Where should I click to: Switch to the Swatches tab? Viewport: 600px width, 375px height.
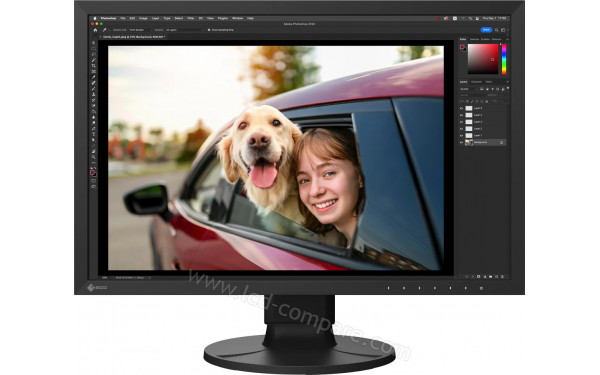coord(474,39)
